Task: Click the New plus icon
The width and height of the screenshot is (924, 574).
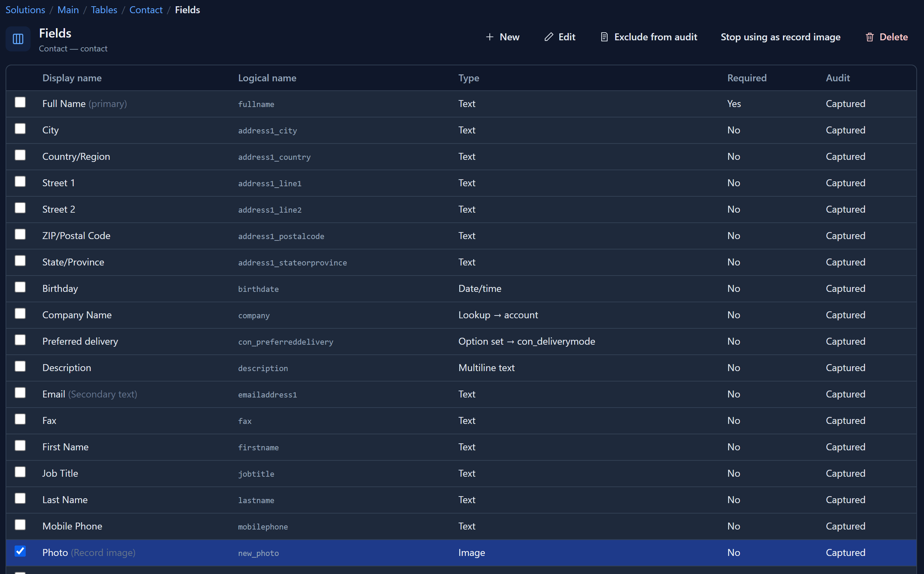Action: click(x=489, y=37)
